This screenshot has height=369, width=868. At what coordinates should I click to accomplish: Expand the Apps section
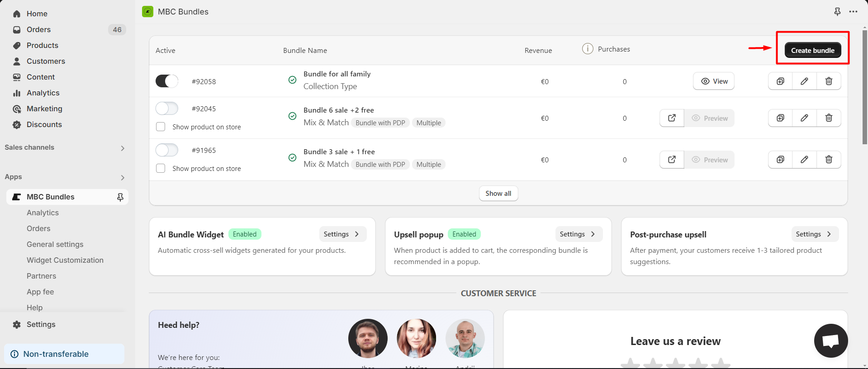(123, 177)
